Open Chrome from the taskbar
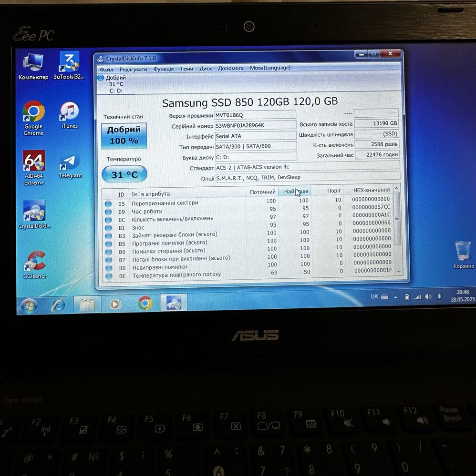This screenshot has height=476, width=476. click(145, 303)
